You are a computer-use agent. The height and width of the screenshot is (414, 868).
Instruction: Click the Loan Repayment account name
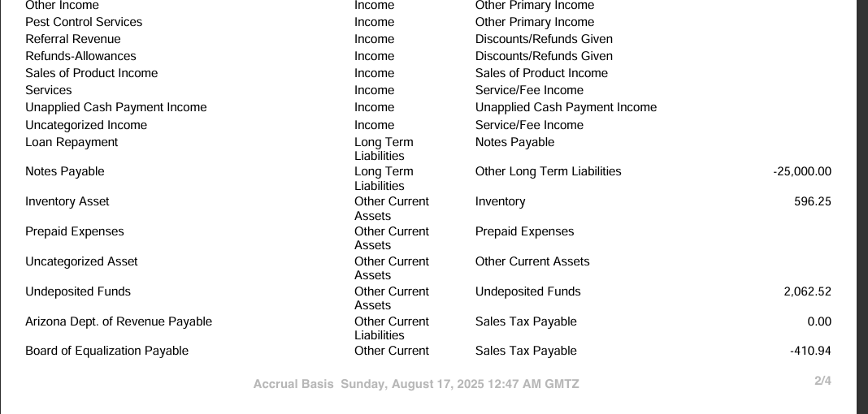coord(72,142)
